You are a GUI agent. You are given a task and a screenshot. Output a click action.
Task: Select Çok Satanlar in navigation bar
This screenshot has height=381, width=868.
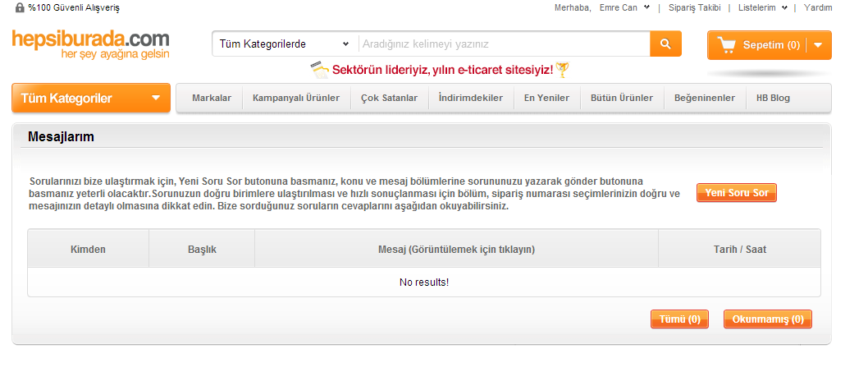tap(389, 99)
